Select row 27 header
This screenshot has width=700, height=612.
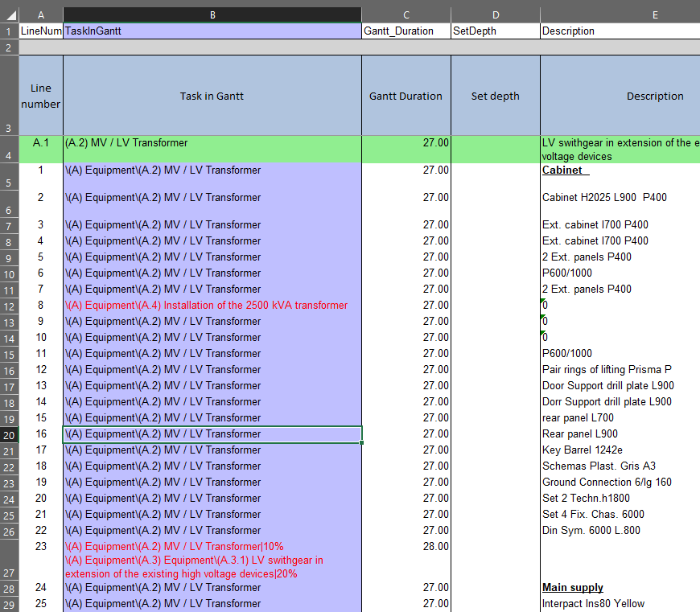coord(9,560)
